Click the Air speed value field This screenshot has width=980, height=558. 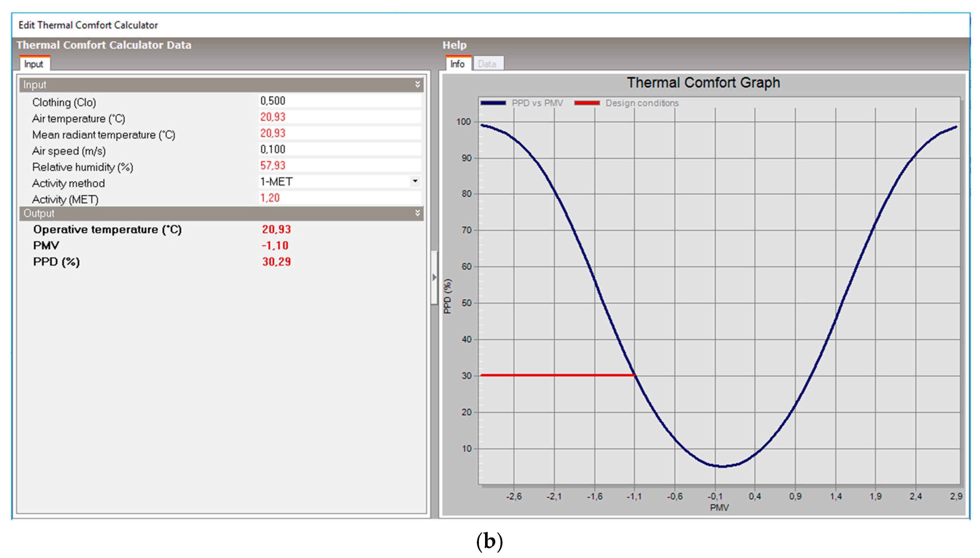tap(339, 149)
